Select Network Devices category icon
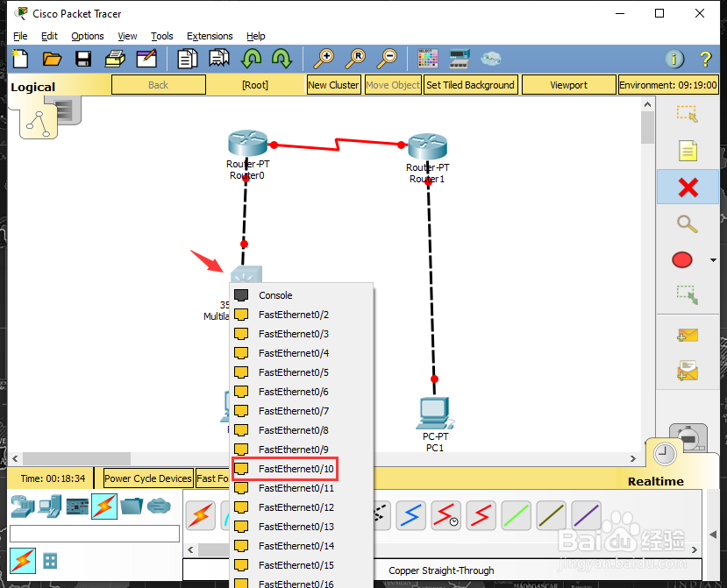 click(23, 506)
